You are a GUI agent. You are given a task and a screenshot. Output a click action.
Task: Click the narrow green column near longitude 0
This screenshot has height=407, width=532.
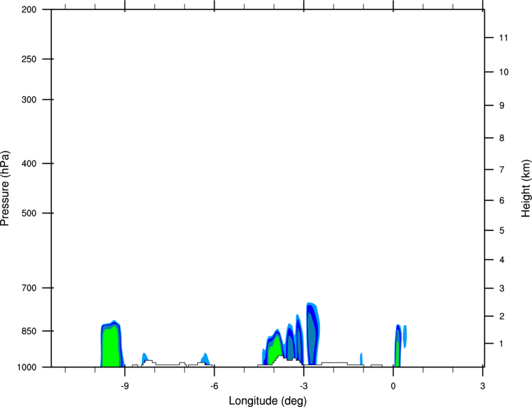tap(397, 354)
